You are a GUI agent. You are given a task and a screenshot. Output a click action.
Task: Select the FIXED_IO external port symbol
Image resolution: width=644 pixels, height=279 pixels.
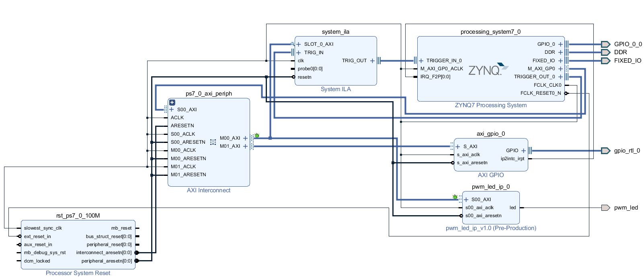click(x=606, y=61)
